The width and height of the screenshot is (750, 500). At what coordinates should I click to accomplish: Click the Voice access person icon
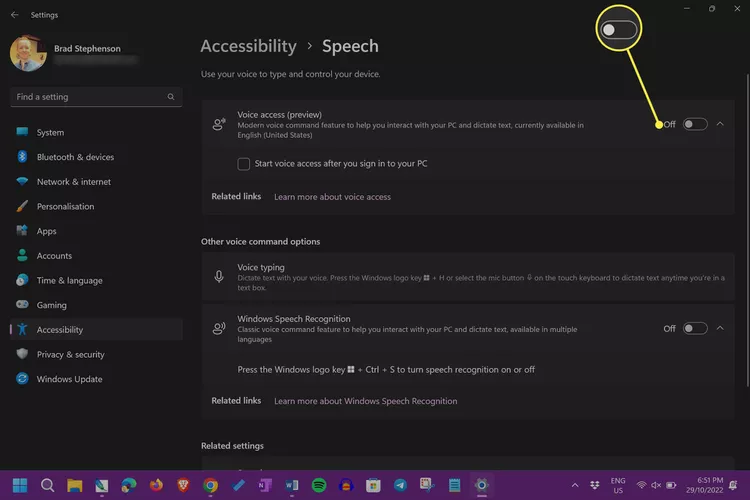click(219, 124)
